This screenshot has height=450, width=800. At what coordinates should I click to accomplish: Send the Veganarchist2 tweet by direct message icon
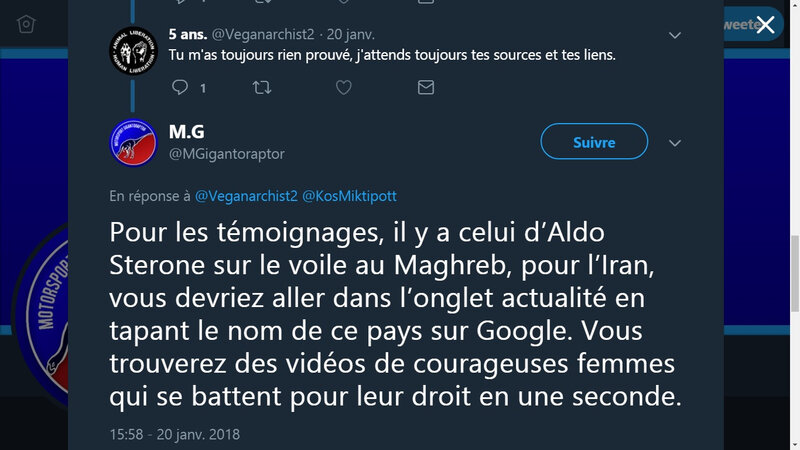426,88
